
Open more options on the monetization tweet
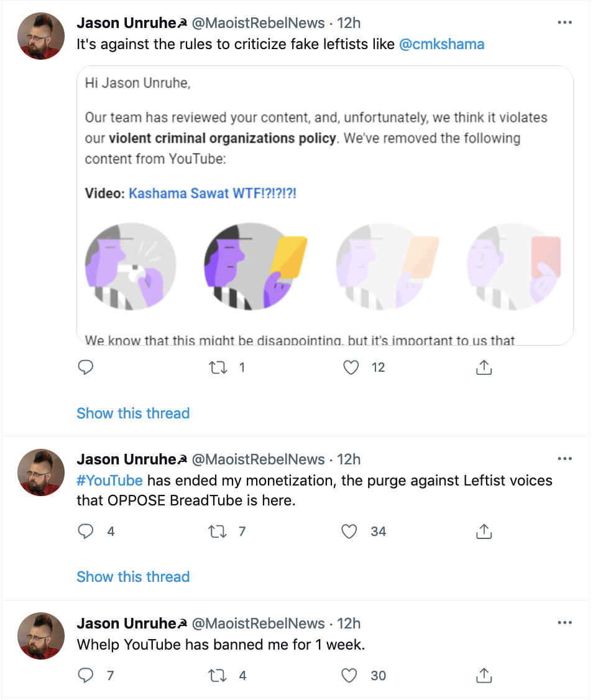564,459
